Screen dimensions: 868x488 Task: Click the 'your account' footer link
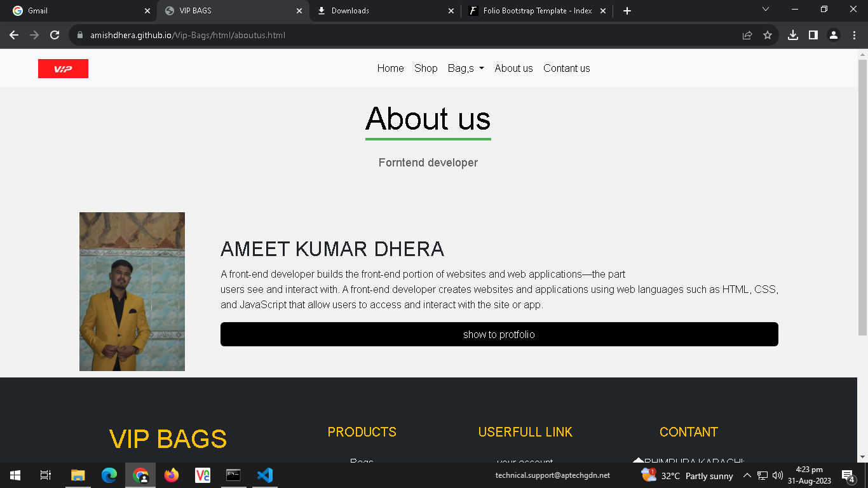(x=525, y=462)
